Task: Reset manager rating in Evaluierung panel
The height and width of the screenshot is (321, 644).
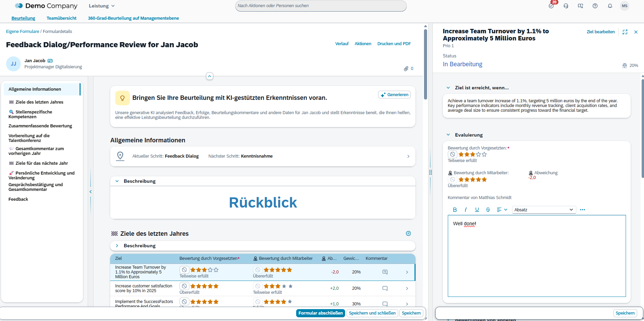Action: 452,155
